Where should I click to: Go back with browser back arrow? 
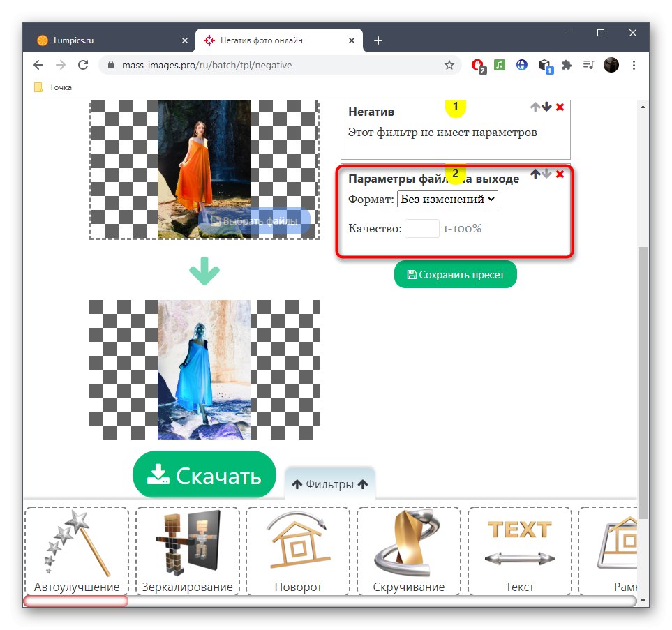tap(38, 65)
